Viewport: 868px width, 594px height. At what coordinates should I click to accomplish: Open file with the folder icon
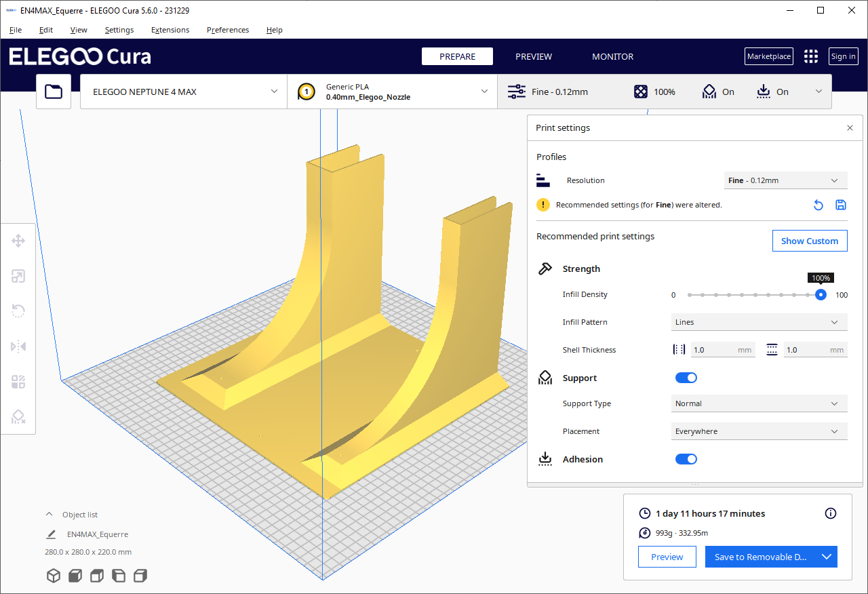pyautogui.click(x=54, y=92)
